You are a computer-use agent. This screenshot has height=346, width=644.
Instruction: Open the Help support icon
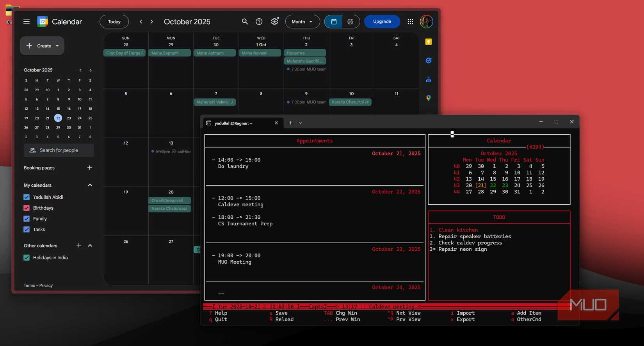click(259, 21)
